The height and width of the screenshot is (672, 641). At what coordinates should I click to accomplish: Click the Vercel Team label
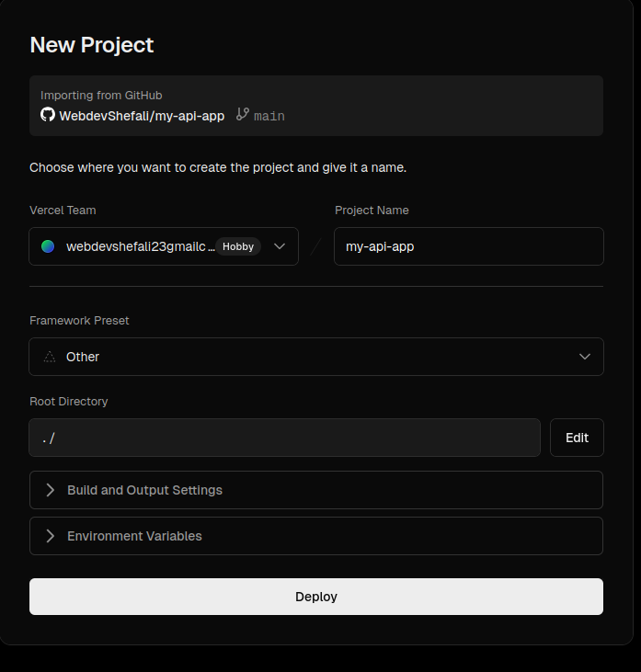[x=63, y=211]
